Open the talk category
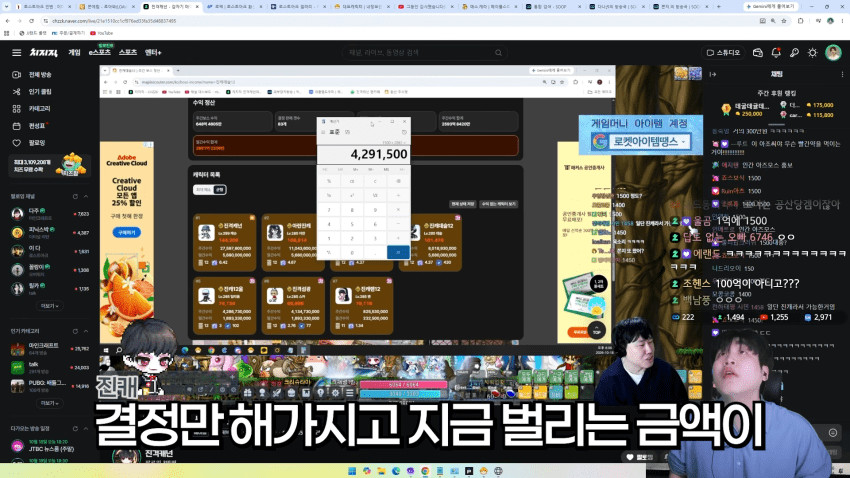 [49, 367]
